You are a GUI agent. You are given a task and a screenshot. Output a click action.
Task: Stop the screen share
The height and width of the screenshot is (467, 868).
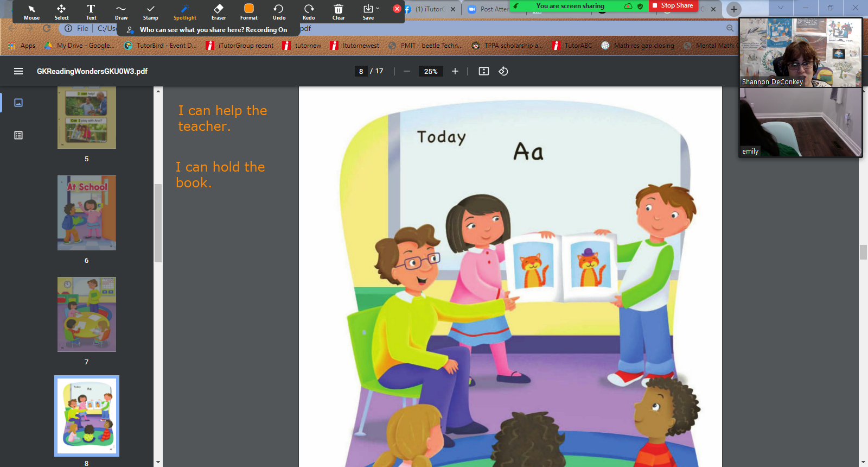(x=673, y=5)
